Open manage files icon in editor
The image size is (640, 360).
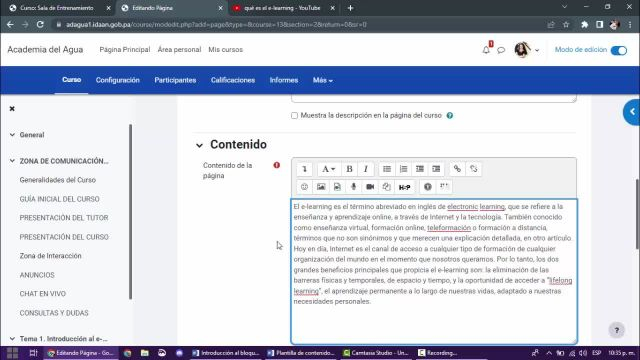click(x=386, y=187)
